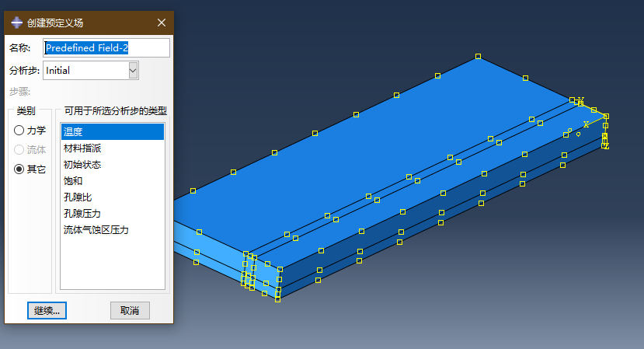Image resolution: width=644 pixels, height=349 pixels.
Task: Choose 材料指派 in the type list
Action: 113,148
